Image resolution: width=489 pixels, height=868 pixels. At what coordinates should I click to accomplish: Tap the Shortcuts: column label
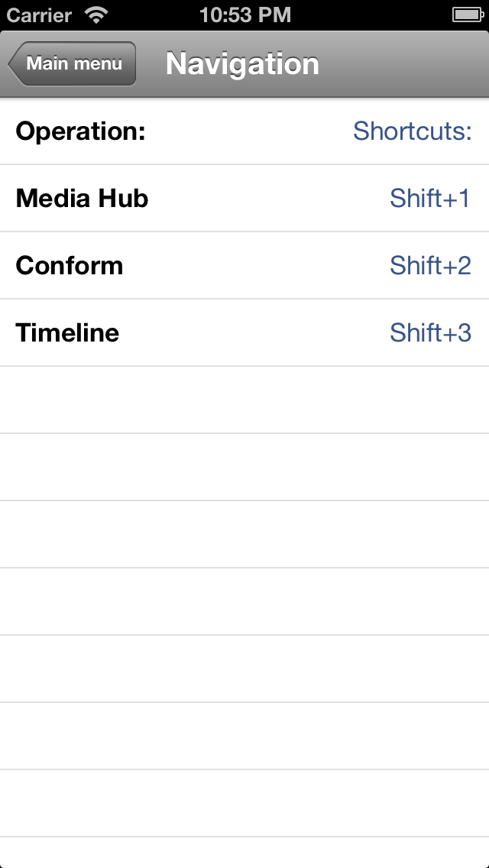(412, 131)
